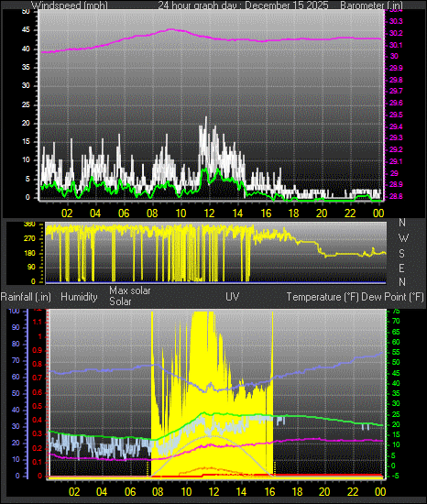Click the W compass label on the direction graph
This screenshot has width=427, height=504.
(x=403, y=238)
